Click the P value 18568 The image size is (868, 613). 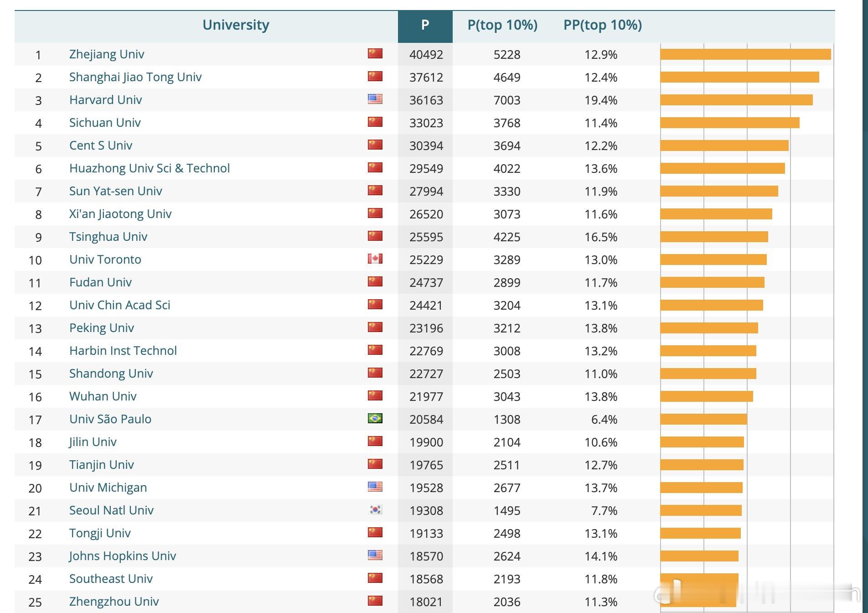pyautogui.click(x=426, y=579)
